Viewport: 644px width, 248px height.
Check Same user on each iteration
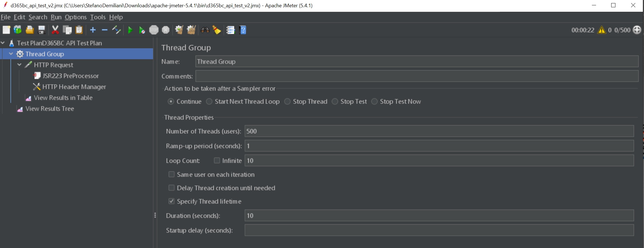[172, 174]
